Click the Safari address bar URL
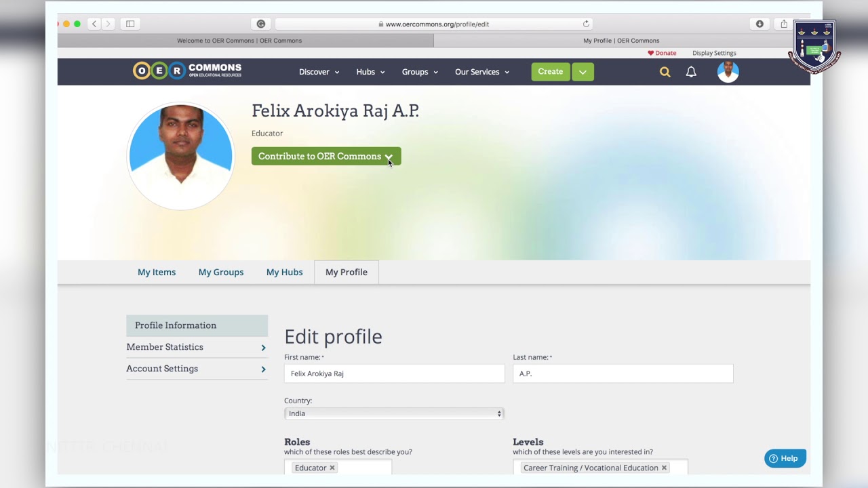 coord(437,24)
